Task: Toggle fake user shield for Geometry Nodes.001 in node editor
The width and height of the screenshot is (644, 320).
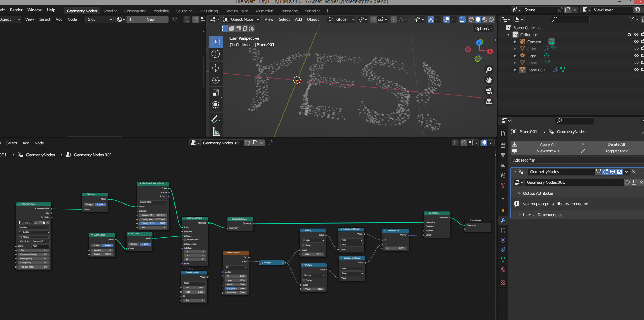Action: (247, 143)
